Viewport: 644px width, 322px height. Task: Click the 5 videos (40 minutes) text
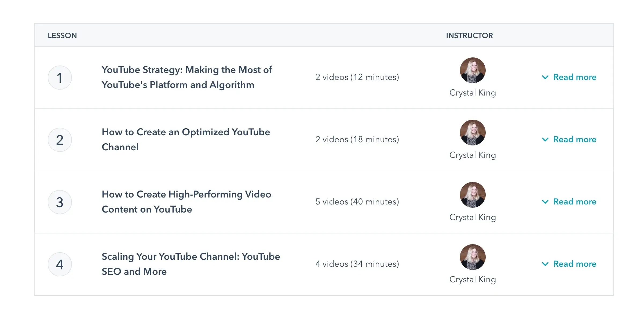[x=357, y=202]
